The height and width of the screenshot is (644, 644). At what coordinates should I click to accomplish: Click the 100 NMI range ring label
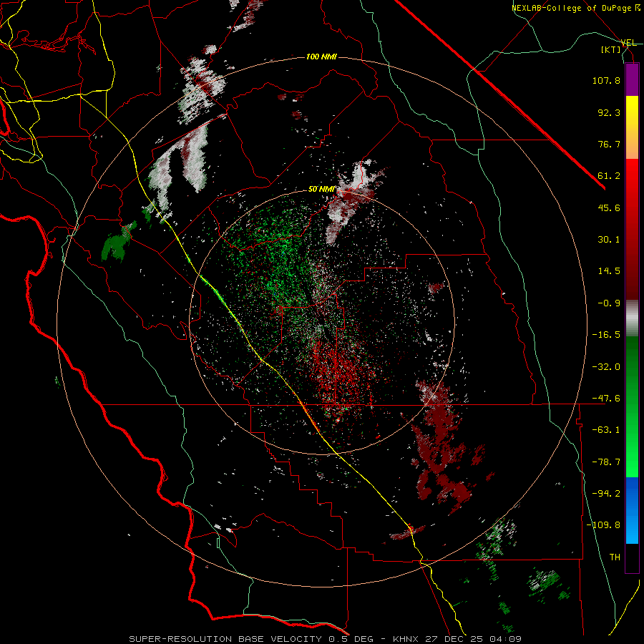321,57
